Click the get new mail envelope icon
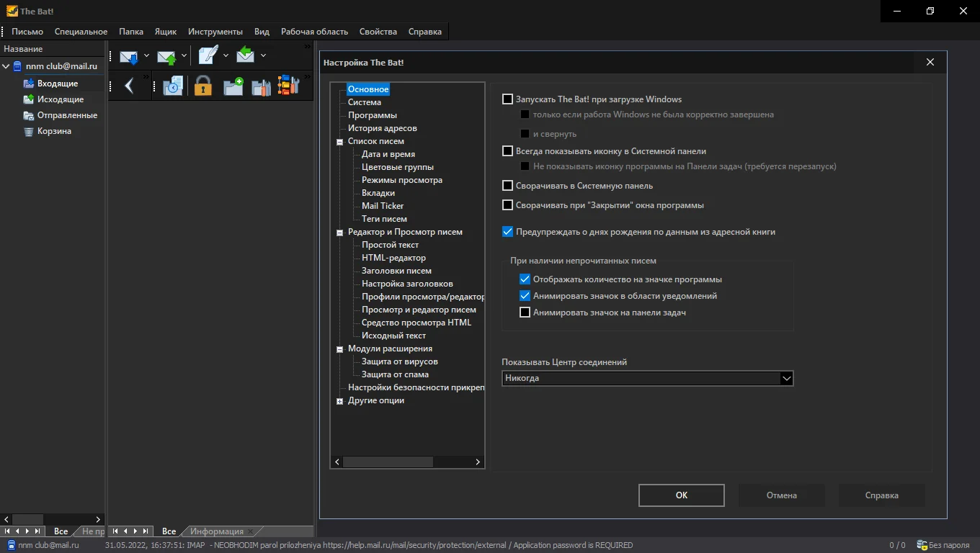Viewport: 980px width, 553px height. pos(129,56)
